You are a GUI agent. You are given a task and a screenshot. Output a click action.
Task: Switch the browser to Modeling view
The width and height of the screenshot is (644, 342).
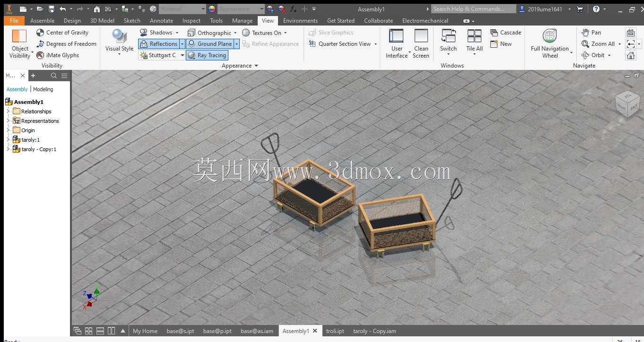(x=43, y=89)
